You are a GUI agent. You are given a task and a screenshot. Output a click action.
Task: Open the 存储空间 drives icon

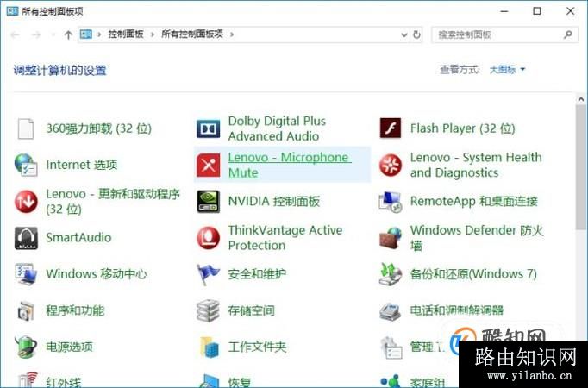point(208,310)
